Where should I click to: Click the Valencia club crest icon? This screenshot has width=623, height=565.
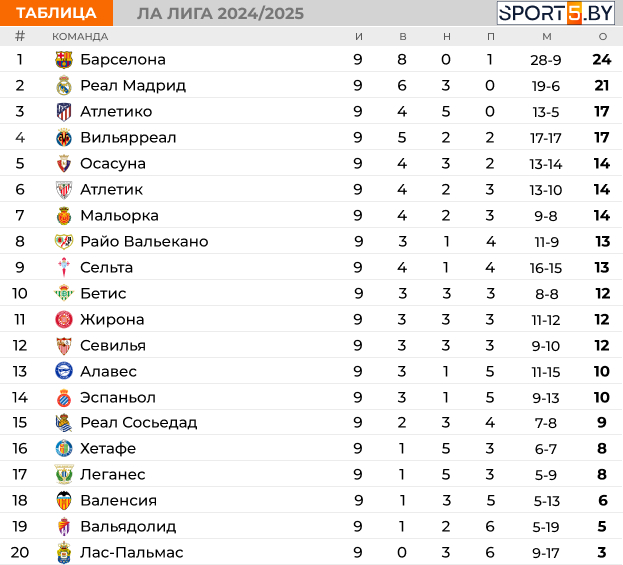tap(64, 501)
